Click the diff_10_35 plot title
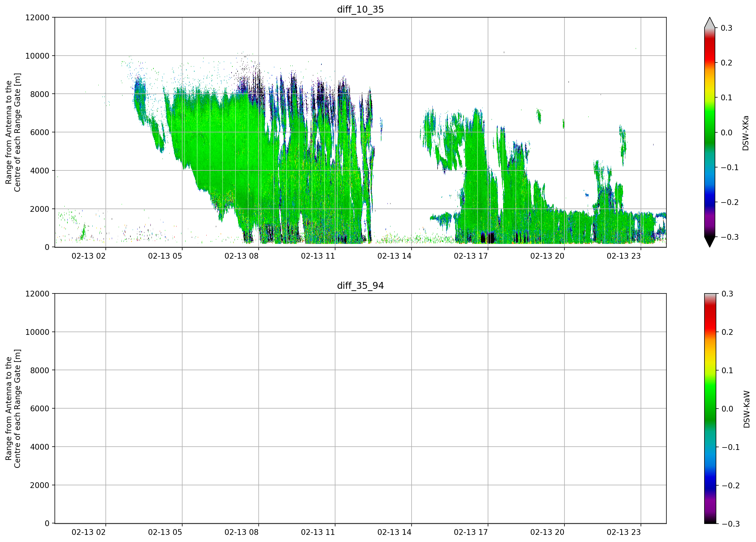 pos(360,9)
